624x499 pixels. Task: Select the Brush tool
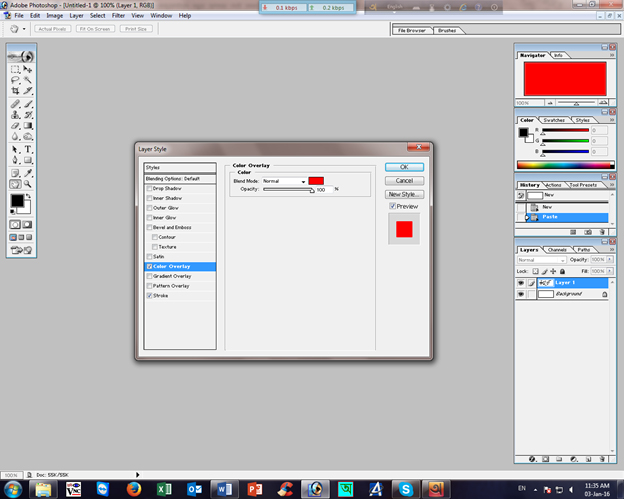click(x=28, y=104)
